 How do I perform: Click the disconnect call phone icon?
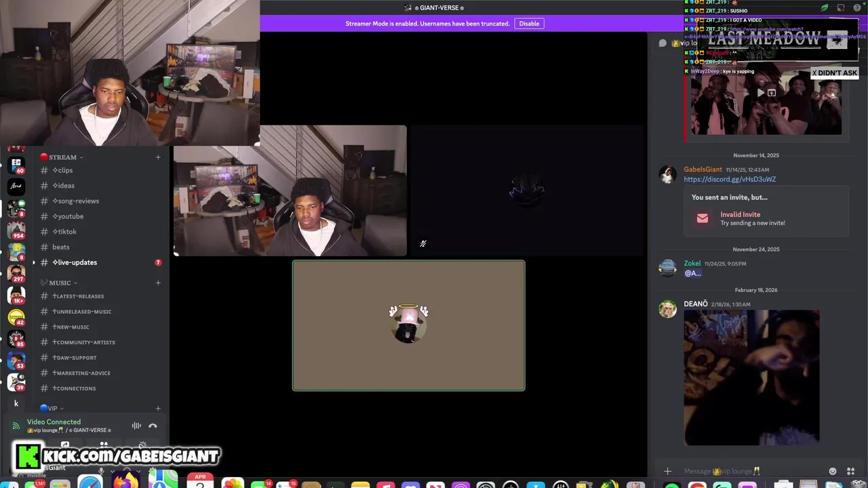[153, 426]
